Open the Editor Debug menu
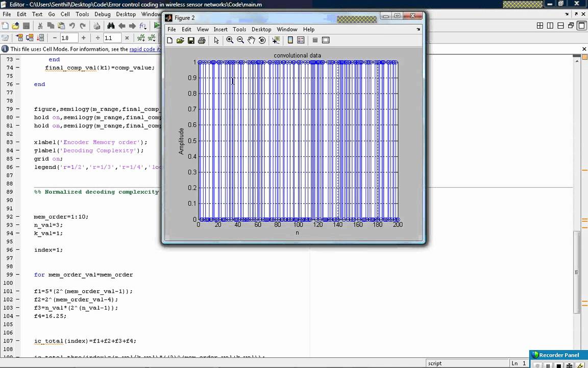Screen dimensions: 588x368 click(103, 14)
